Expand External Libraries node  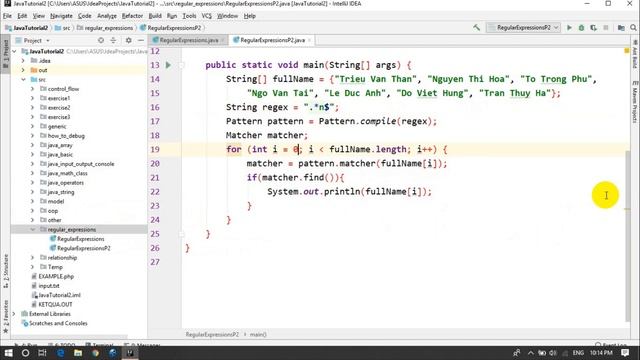(x=14, y=314)
